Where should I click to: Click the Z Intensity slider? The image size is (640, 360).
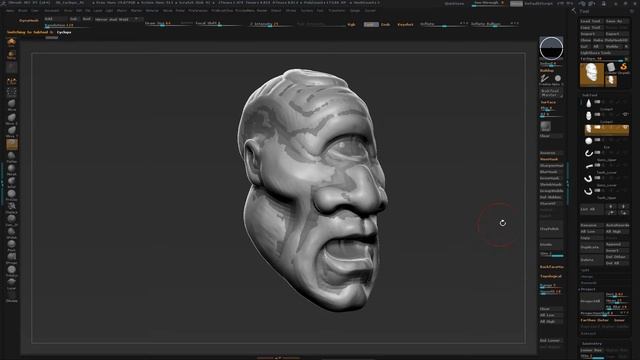tap(269, 24)
